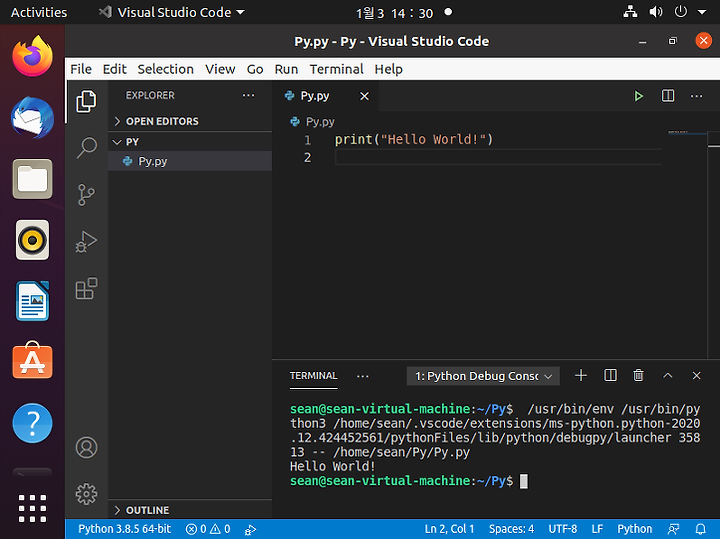This screenshot has width=720, height=539.
Task: Open the View menu
Action: click(x=220, y=69)
